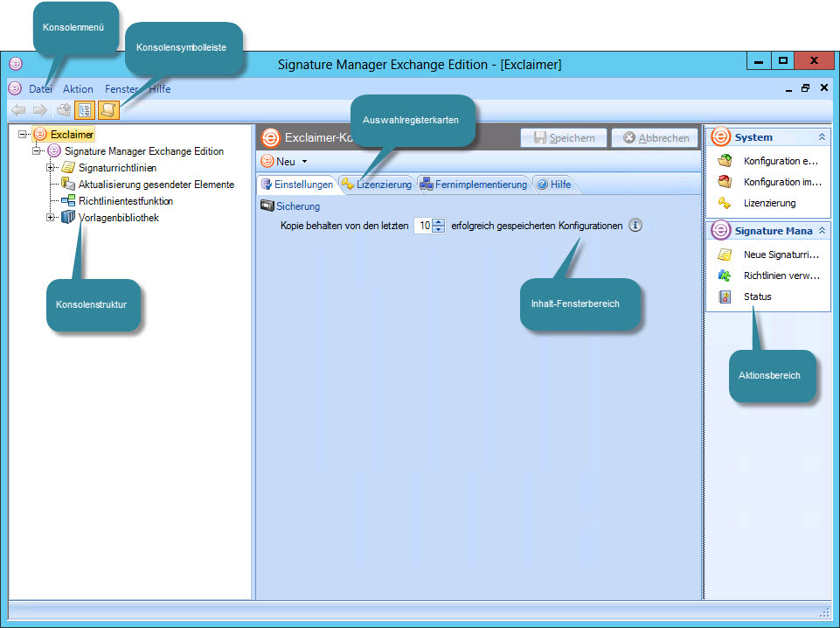Image resolution: width=840 pixels, height=628 pixels.
Task: Restore the inner console child window
Action: (806, 87)
